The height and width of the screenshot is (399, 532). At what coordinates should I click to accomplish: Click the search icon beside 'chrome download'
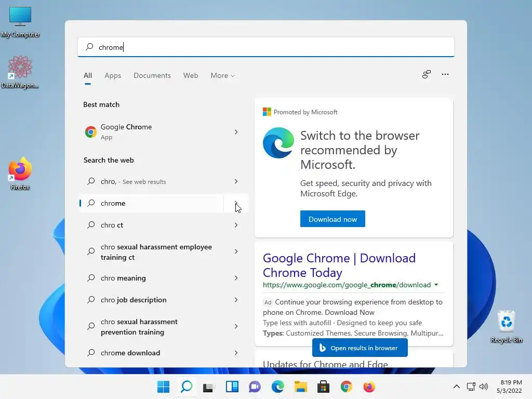(91, 353)
